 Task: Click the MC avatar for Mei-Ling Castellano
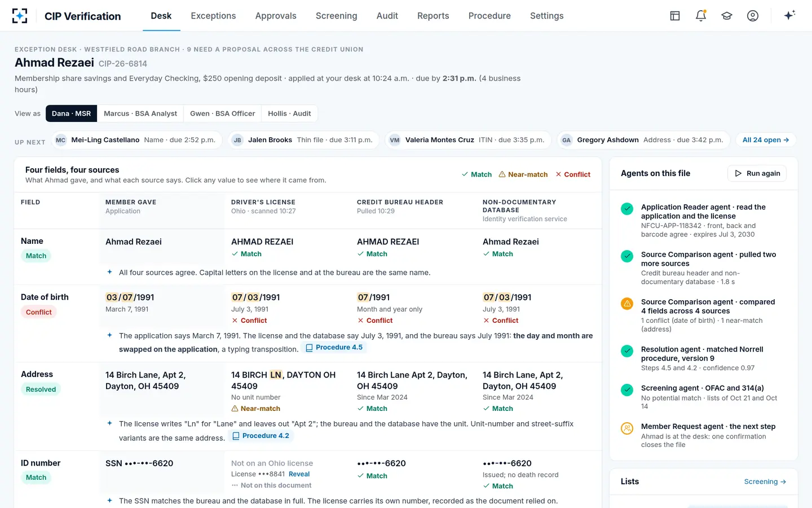60,140
